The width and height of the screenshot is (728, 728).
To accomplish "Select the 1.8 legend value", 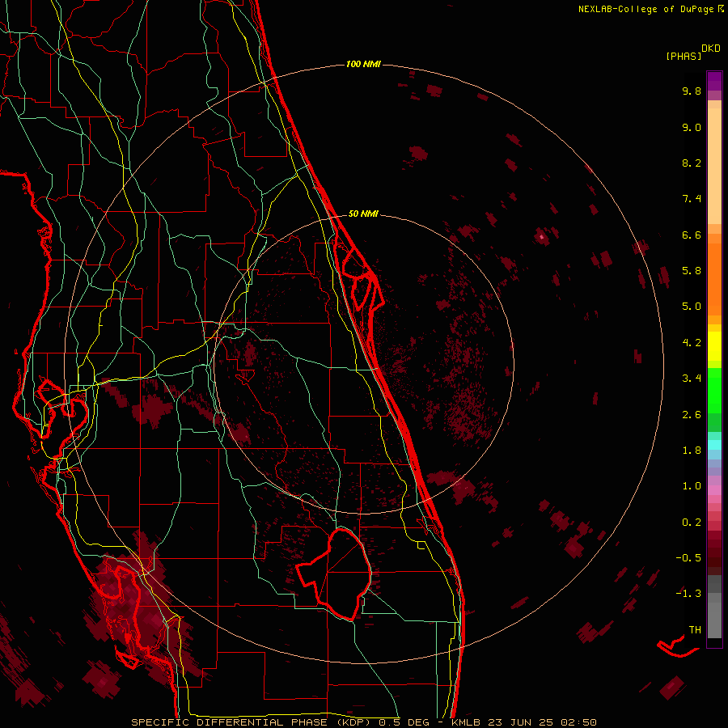I will click(x=692, y=451).
